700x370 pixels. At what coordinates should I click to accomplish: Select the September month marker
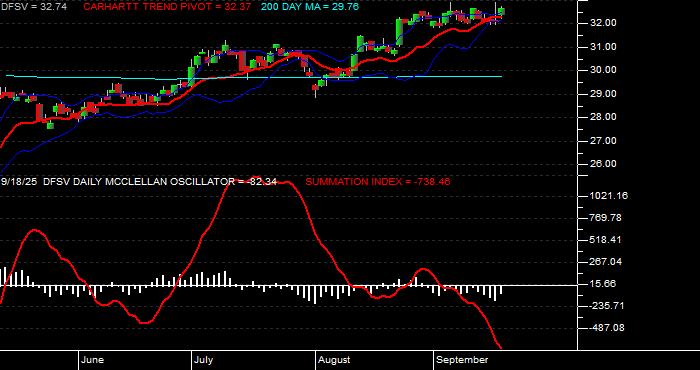[462, 360]
